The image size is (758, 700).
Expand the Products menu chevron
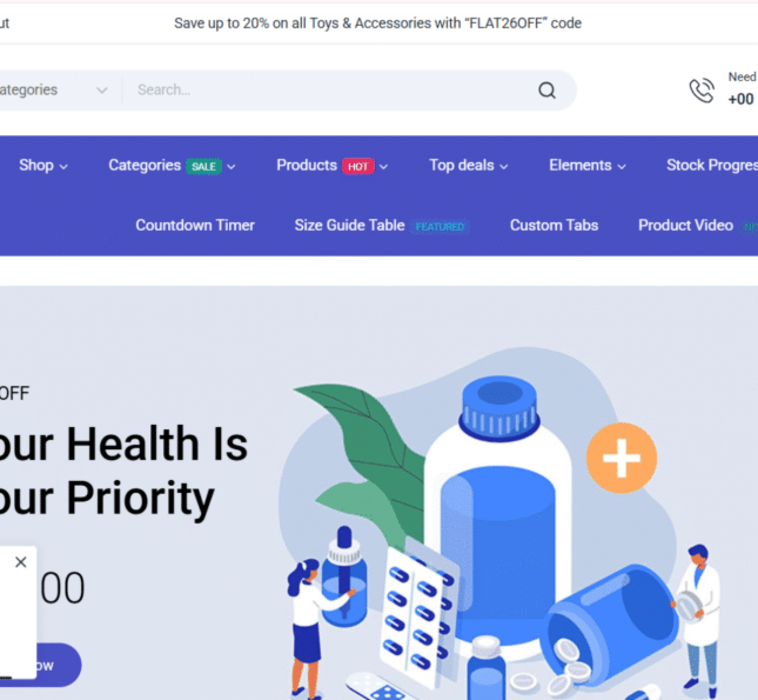point(384,167)
